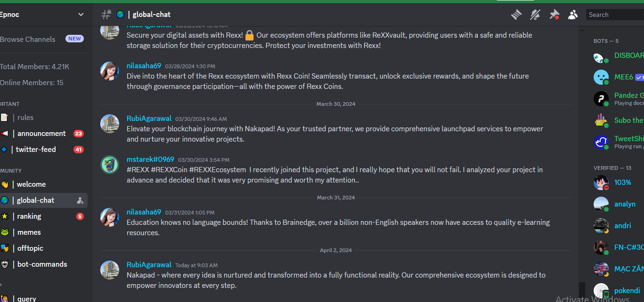
Task: Click Browse Channels
Action: point(28,40)
